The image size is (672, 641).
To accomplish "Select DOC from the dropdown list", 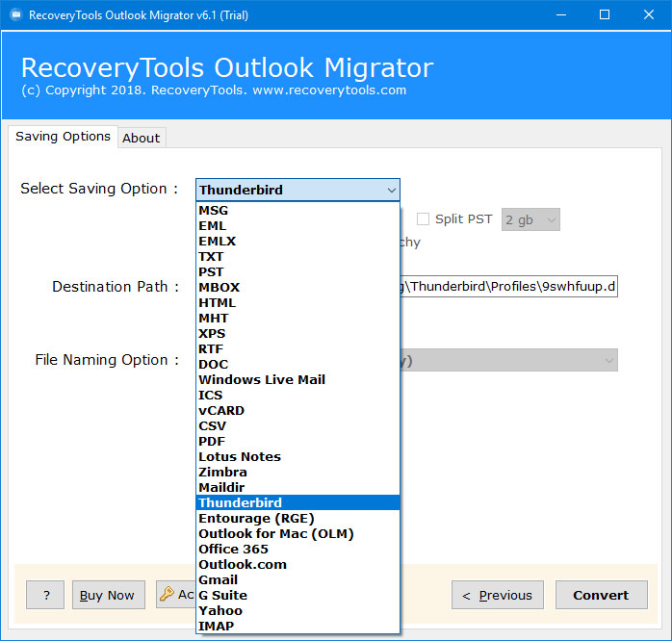I will pos(297,365).
